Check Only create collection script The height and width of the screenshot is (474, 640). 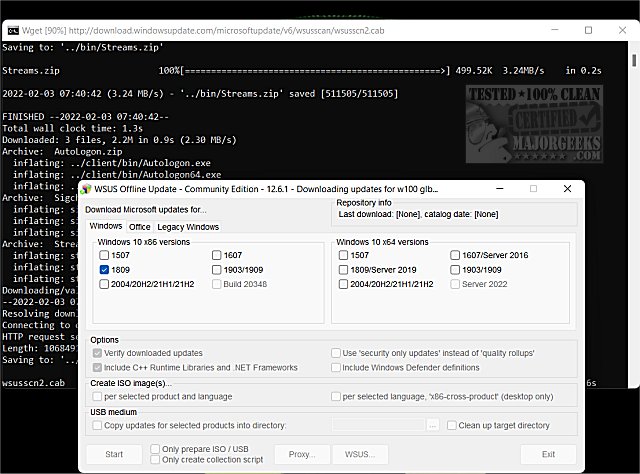tap(155, 460)
